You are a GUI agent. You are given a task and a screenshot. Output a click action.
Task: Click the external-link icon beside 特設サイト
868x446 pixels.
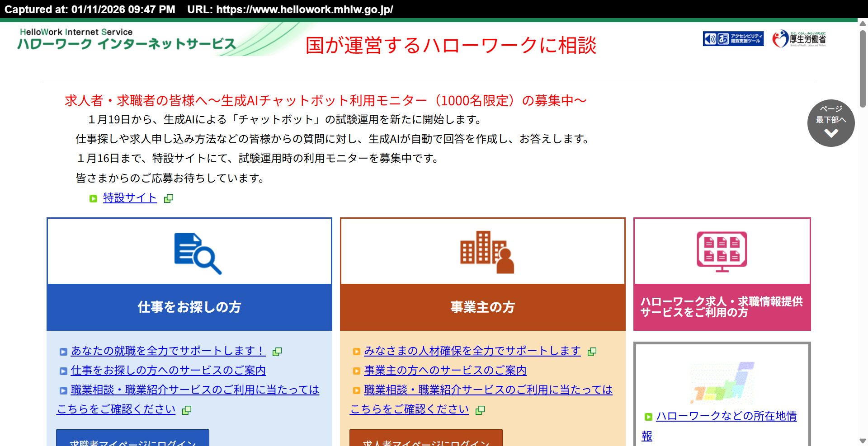click(x=169, y=198)
